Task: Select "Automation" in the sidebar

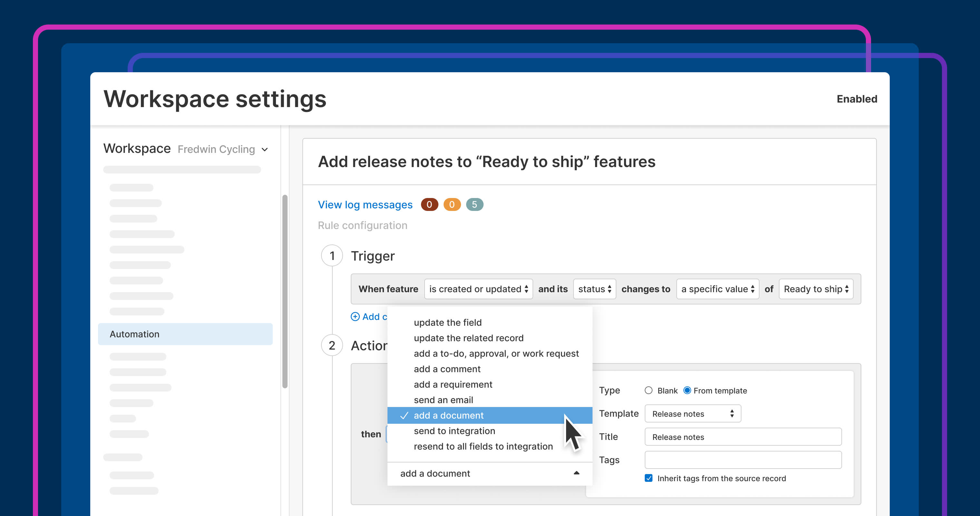Action: click(134, 334)
